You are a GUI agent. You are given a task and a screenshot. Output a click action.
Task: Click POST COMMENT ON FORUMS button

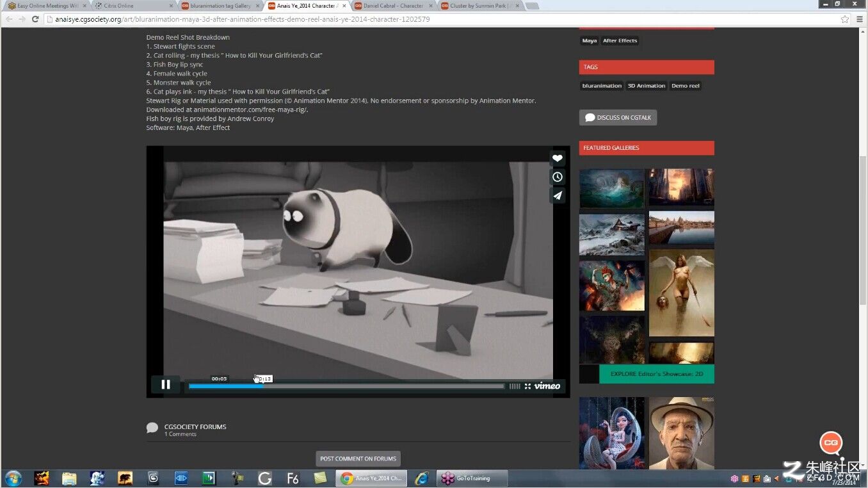[358, 459]
